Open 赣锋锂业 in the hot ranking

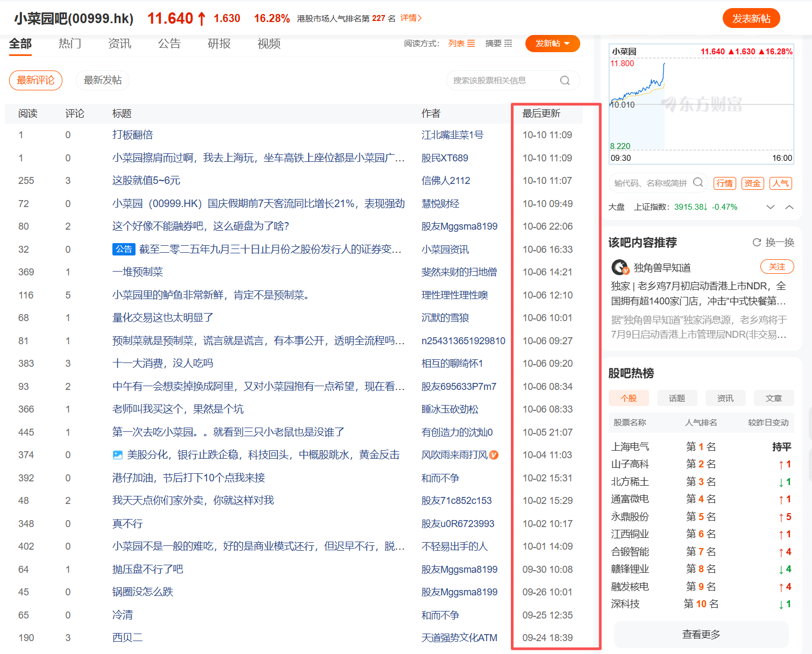630,569
